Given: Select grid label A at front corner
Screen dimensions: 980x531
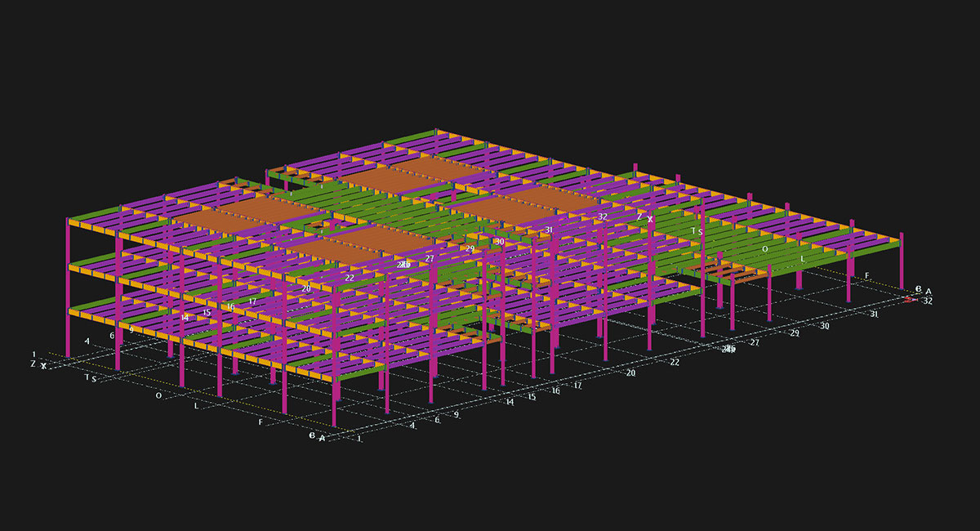Looking at the screenshot, I should [322, 439].
